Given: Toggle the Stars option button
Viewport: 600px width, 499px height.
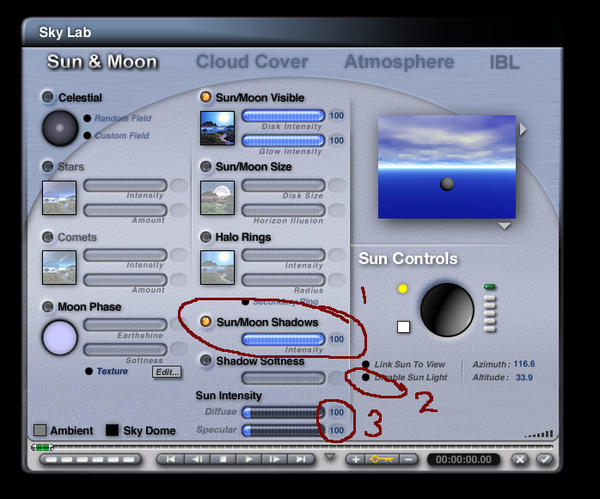Looking at the screenshot, I should (x=48, y=166).
